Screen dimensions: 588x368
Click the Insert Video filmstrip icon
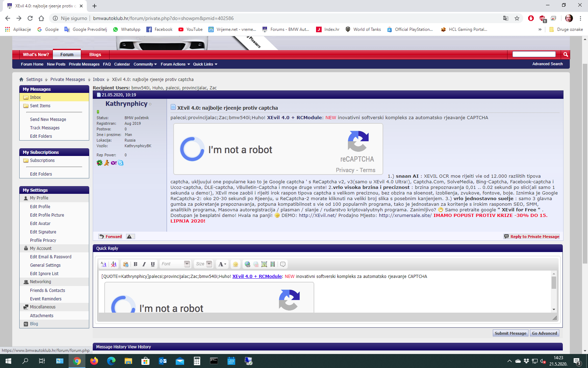pyautogui.click(x=273, y=264)
